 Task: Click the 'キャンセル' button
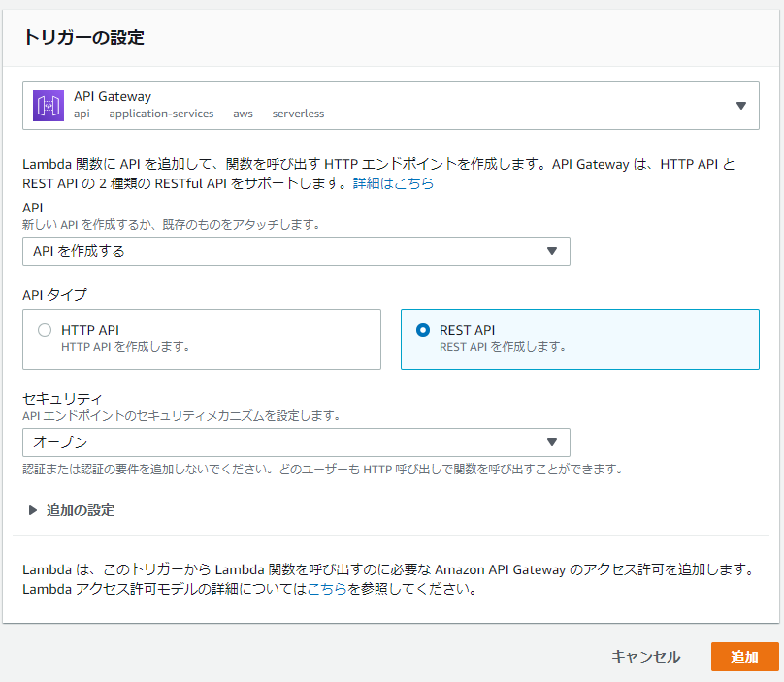click(645, 657)
